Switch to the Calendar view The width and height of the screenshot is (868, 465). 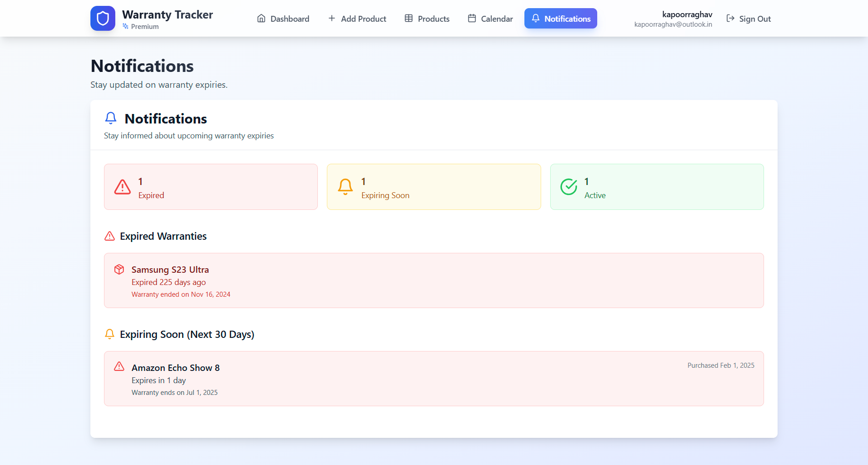click(x=491, y=19)
